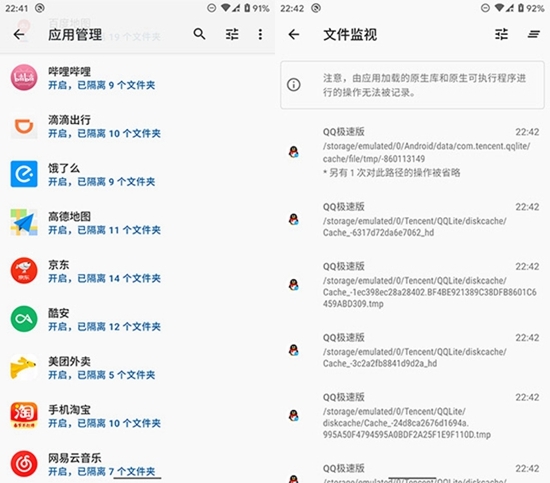Go back from the 文件监视 screen
This screenshot has width=550, height=483.
(x=294, y=34)
